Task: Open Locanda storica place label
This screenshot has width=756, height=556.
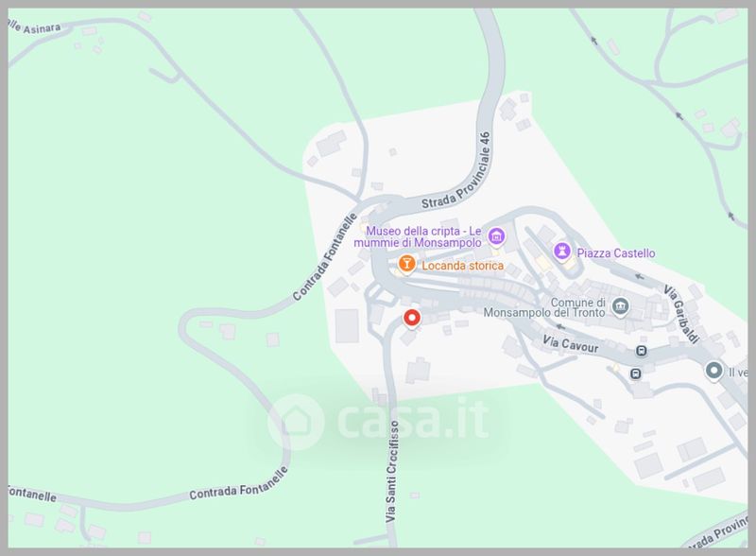Action: (x=462, y=266)
